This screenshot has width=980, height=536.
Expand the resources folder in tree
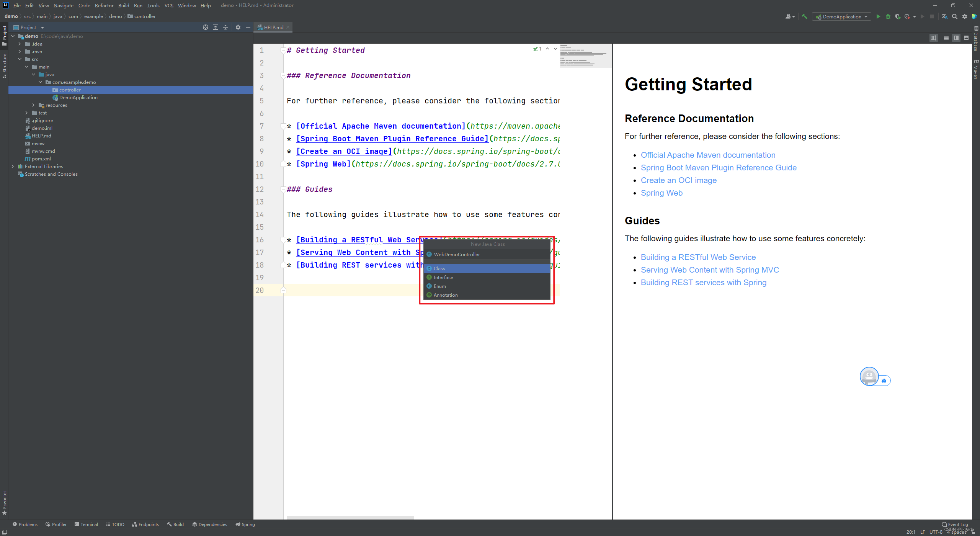pyautogui.click(x=33, y=105)
